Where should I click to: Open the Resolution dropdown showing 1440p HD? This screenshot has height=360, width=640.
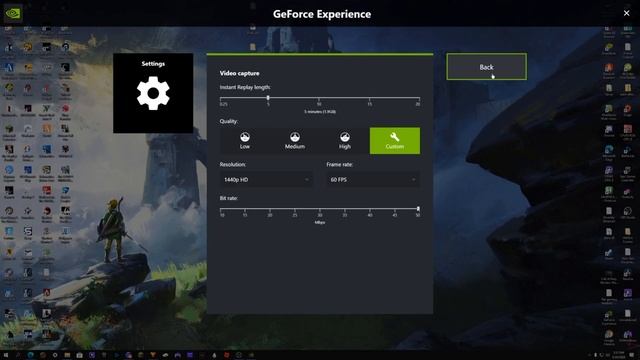coord(266,180)
